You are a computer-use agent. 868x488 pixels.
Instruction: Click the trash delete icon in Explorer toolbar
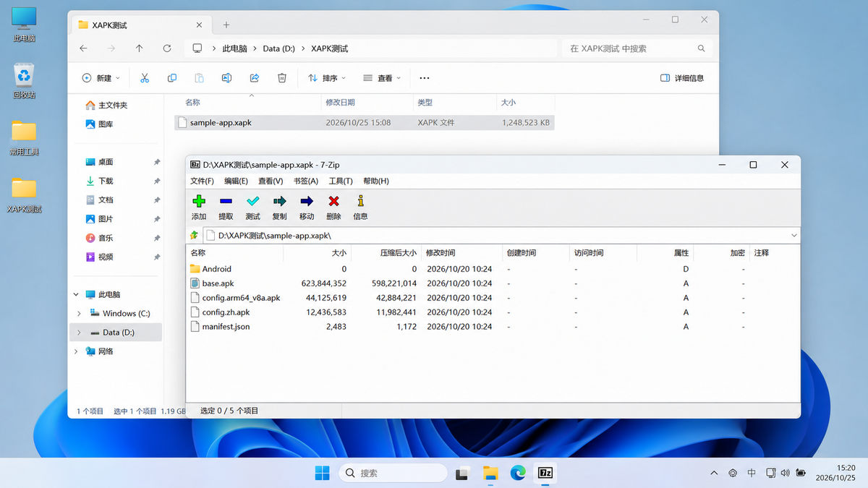(282, 78)
